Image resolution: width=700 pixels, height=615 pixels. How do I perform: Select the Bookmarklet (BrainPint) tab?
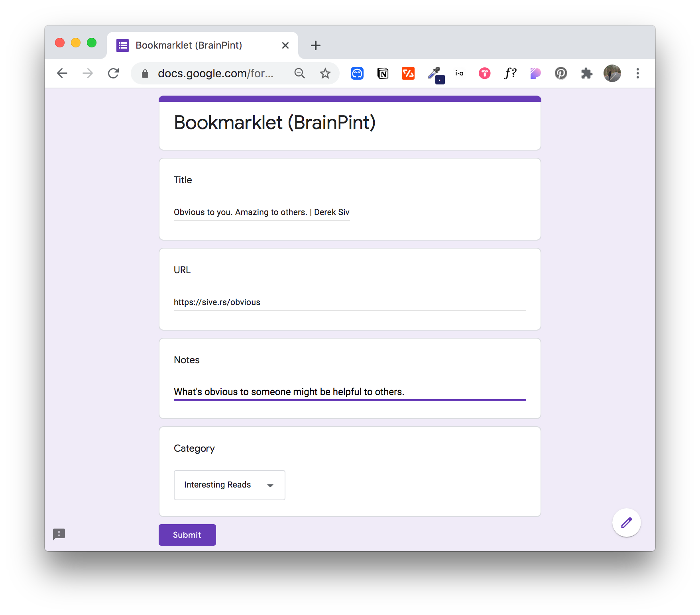click(203, 45)
